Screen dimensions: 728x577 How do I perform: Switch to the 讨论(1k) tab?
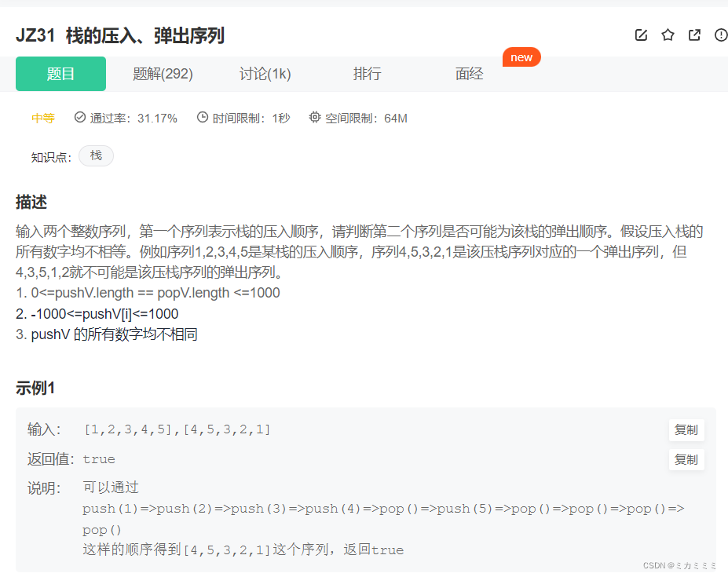point(265,73)
